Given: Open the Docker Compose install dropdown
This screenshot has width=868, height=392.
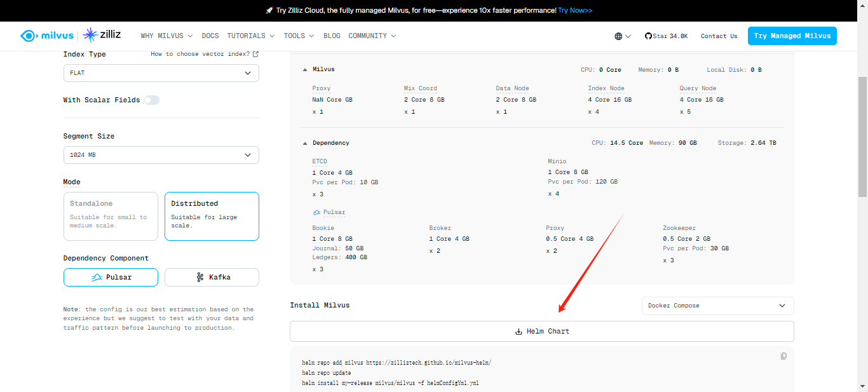Looking at the screenshot, I should [717, 306].
